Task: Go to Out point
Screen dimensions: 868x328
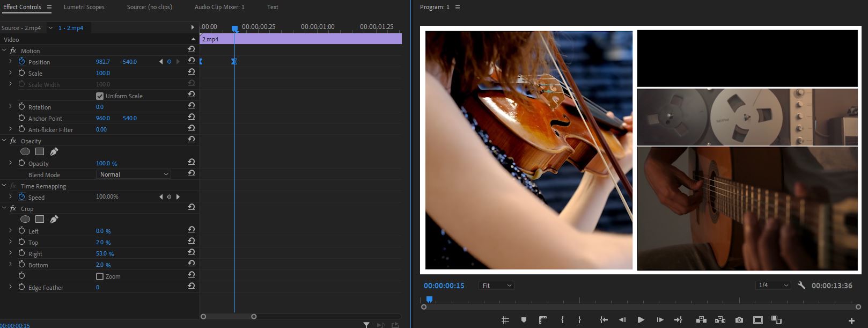Action: 678,320
